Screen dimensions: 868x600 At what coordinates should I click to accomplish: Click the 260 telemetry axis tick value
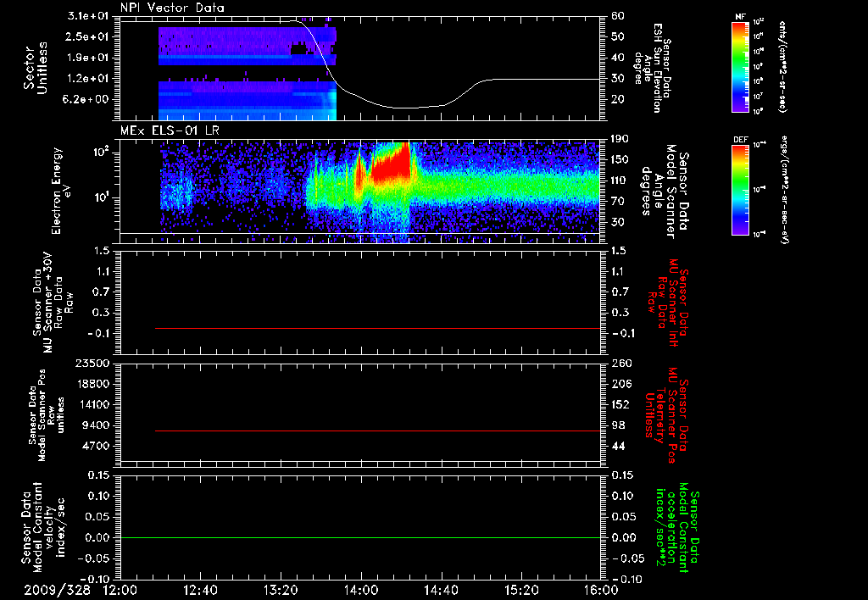(x=621, y=364)
